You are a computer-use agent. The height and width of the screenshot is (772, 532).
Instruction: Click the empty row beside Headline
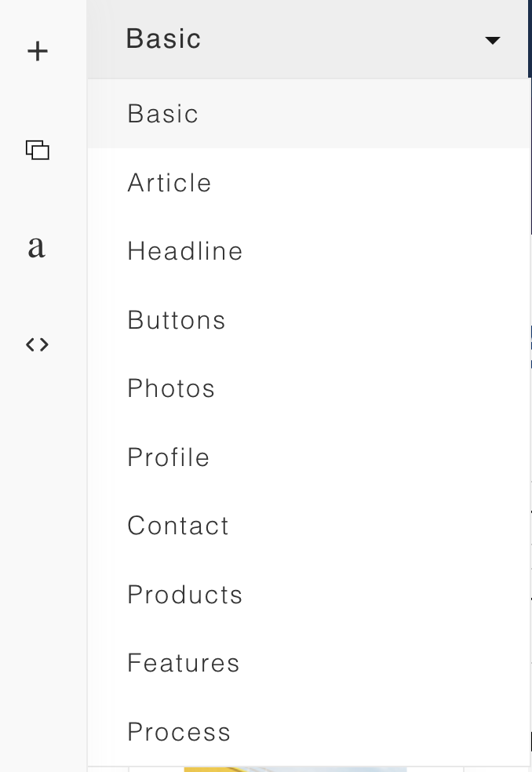pyautogui.click(x=386, y=251)
